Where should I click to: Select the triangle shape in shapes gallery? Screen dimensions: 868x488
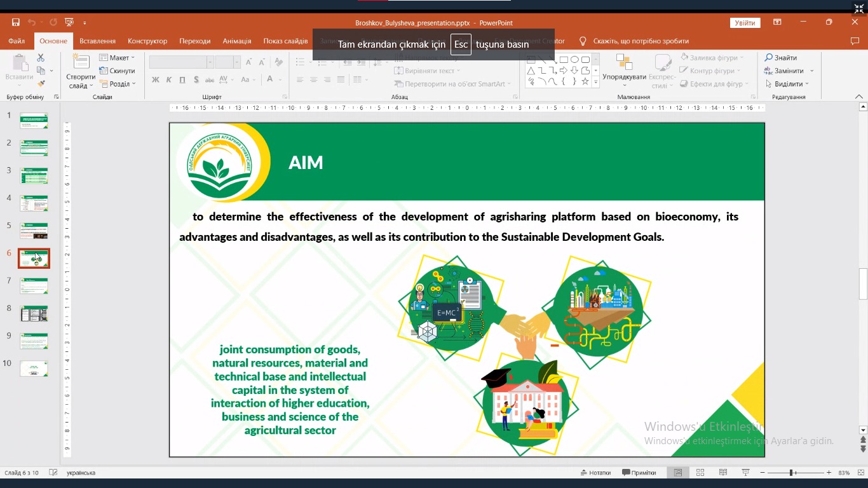coord(531,71)
